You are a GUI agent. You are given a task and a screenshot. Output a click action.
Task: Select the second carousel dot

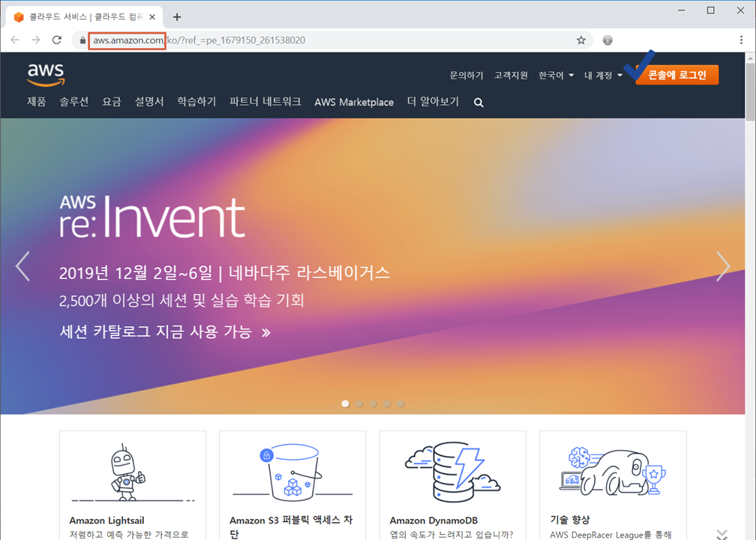tap(359, 403)
